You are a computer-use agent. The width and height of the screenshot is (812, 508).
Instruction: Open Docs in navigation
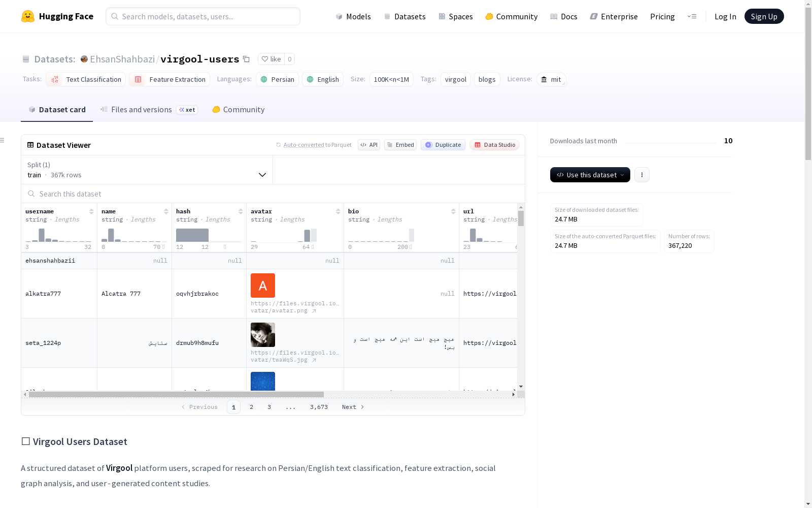point(564,16)
